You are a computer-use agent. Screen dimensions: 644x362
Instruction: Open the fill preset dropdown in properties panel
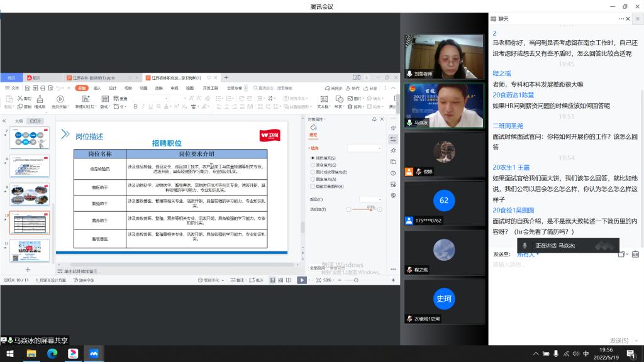coord(365,148)
